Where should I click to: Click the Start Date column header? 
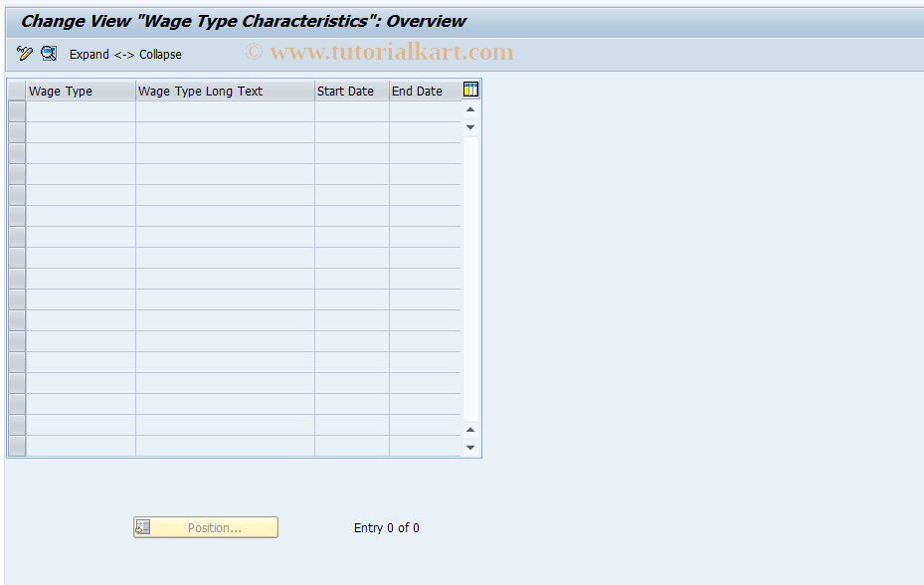pyautogui.click(x=352, y=91)
